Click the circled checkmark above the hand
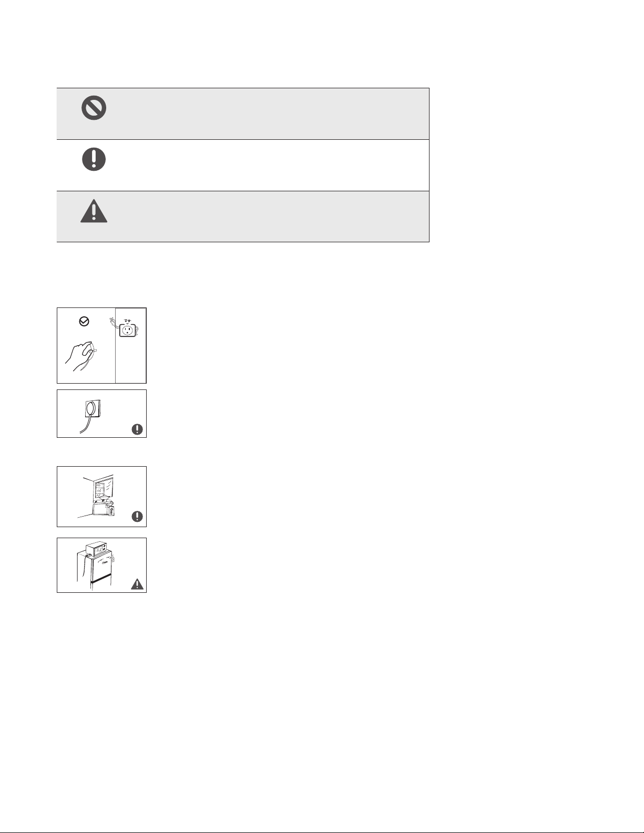The height and width of the screenshot is (833, 644). click(x=84, y=322)
